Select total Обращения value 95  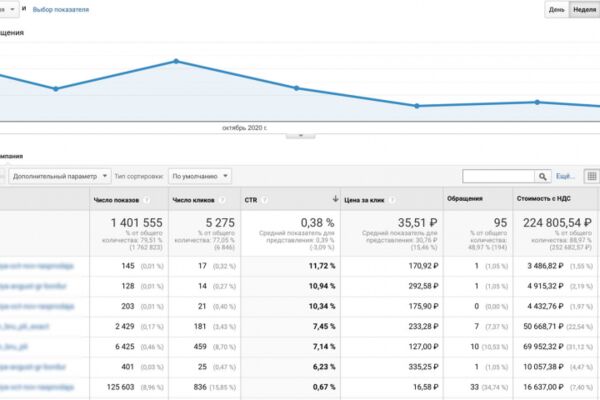tap(501, 222)
